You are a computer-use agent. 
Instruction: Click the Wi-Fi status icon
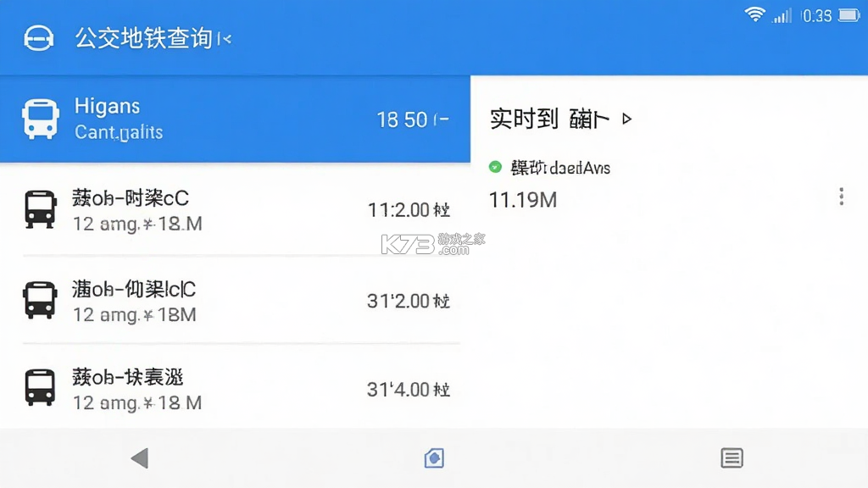tap(754, 14)
